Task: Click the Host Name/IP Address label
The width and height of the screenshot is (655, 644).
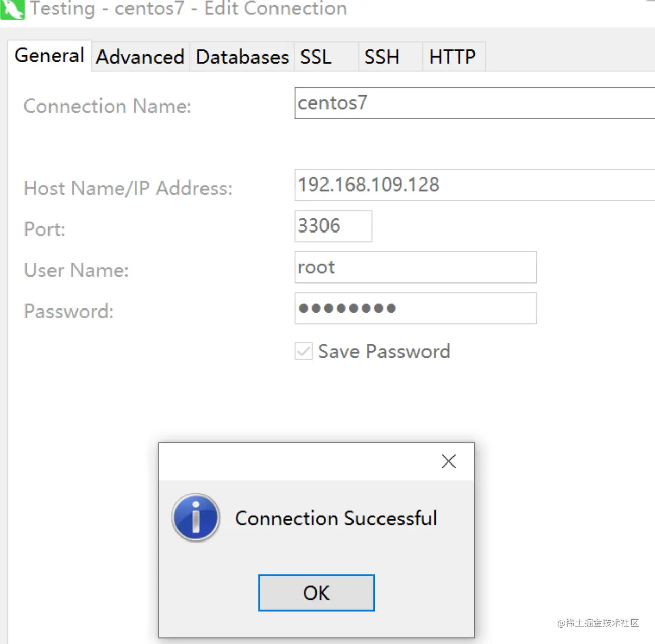Action: point(128,188)
